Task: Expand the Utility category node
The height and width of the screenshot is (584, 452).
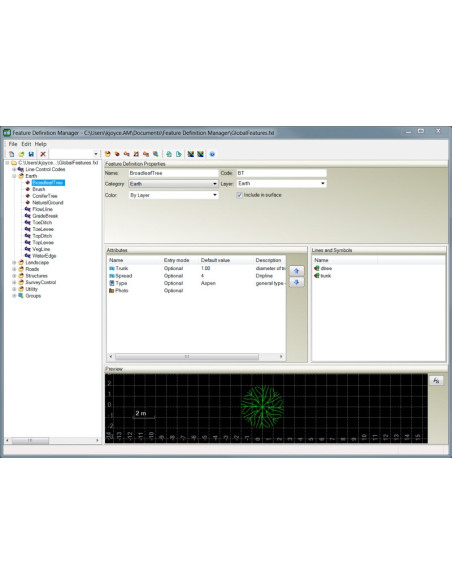Action: coord(14,289)
